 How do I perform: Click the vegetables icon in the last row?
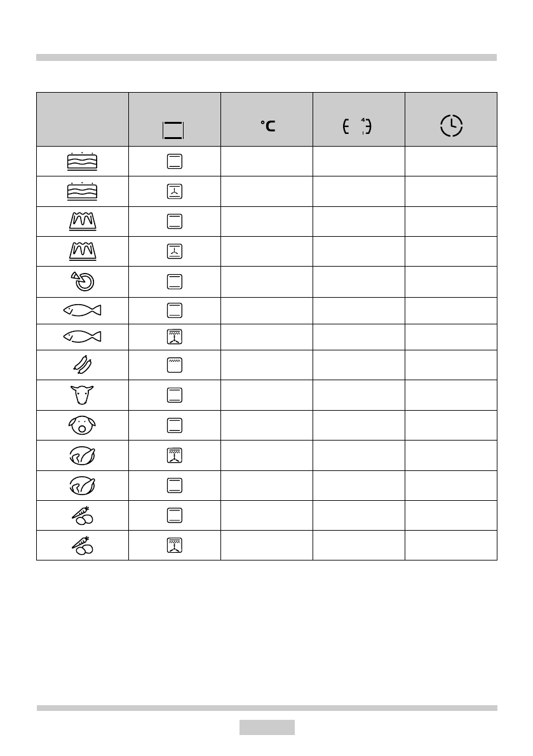82,545
